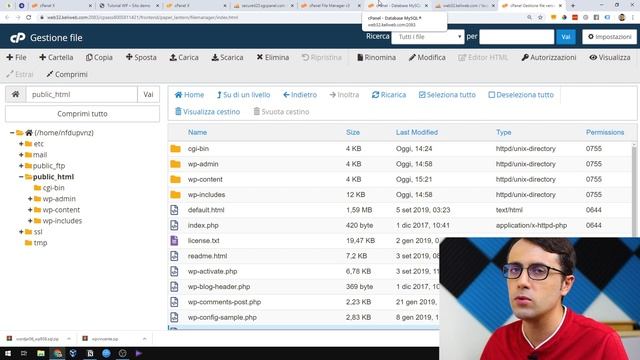Click the cPanel logo in the header
Viewport: 640px width, 360px height.
click(x=18, y=38)
